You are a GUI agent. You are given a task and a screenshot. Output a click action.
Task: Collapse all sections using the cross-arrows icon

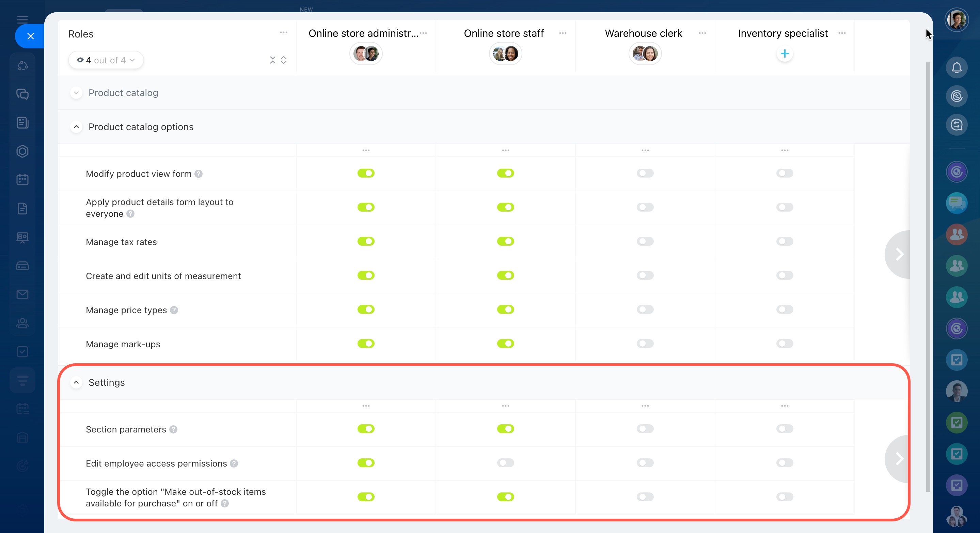[x=272, y=60]
